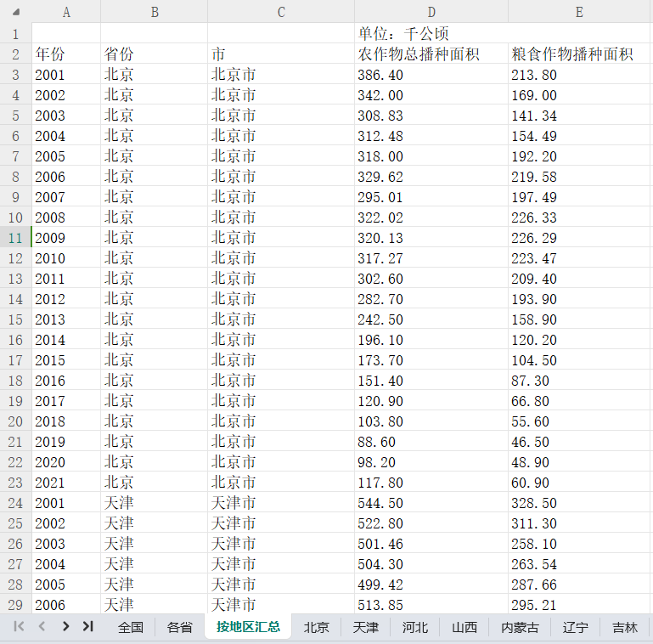Select the cell containing 226.33
This screenshot has width=653, height=644.
579,217
